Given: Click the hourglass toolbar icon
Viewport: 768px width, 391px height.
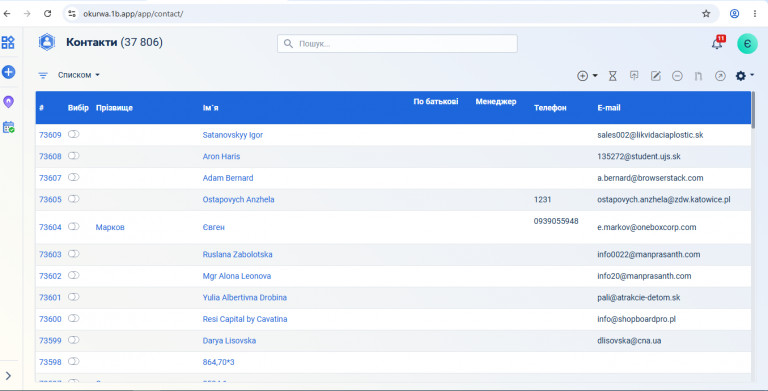Looking at the screenshot, I should [613, 76].
